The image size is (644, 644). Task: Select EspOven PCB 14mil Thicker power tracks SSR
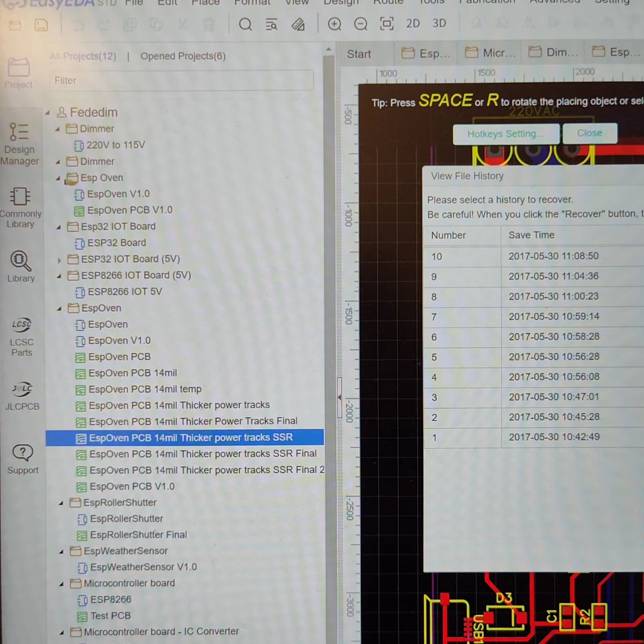pyautogui.click(x=185, y=437)
